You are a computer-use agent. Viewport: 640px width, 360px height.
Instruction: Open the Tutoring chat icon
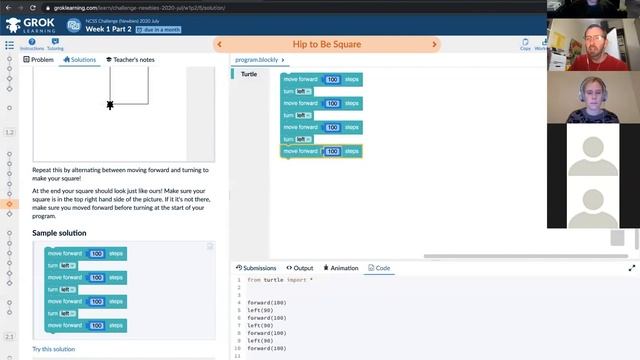click(55, 44)
